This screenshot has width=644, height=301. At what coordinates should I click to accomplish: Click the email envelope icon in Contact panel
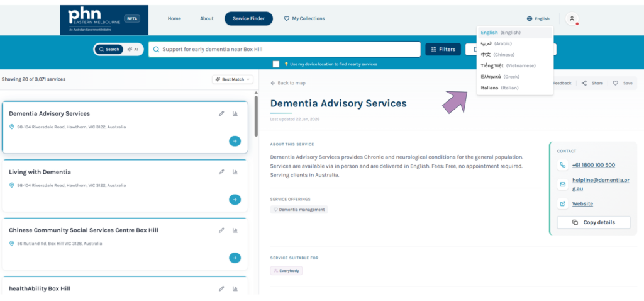click(x=562, y=184)
